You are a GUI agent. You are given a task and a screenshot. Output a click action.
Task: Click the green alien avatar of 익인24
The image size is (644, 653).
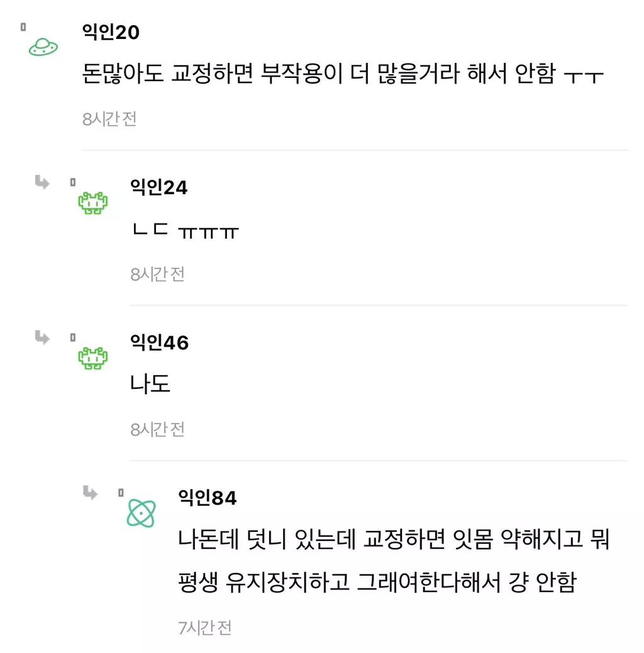[x=92, y=202]
